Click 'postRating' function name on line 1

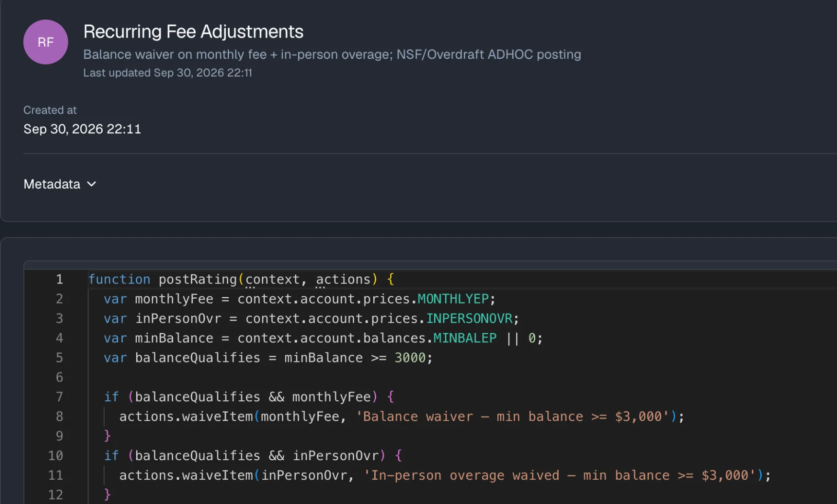point(198,279)
